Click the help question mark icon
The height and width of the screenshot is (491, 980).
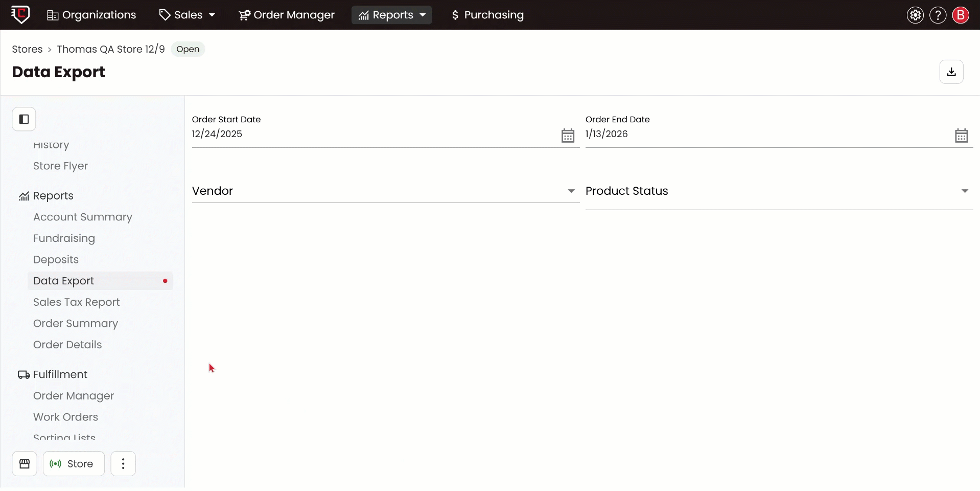pos(938,15)
